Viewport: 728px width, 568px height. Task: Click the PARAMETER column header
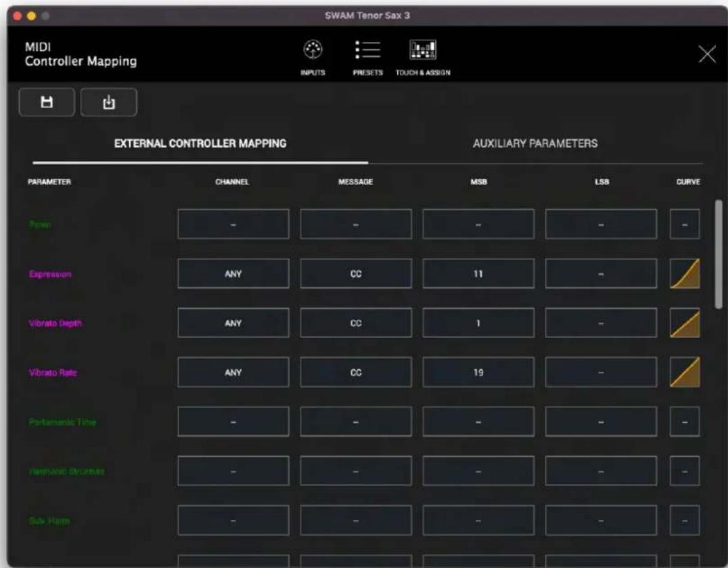[49, 181]
